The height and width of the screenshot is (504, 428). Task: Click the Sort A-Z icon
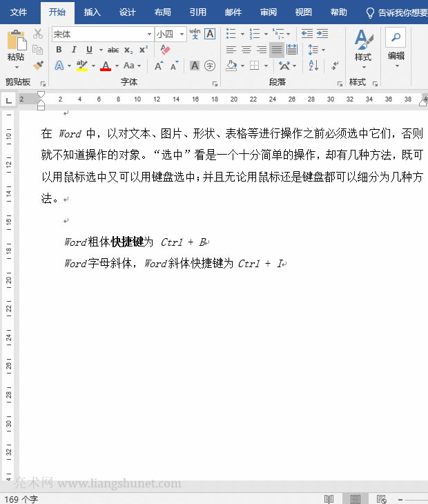[x=313, y=66]
